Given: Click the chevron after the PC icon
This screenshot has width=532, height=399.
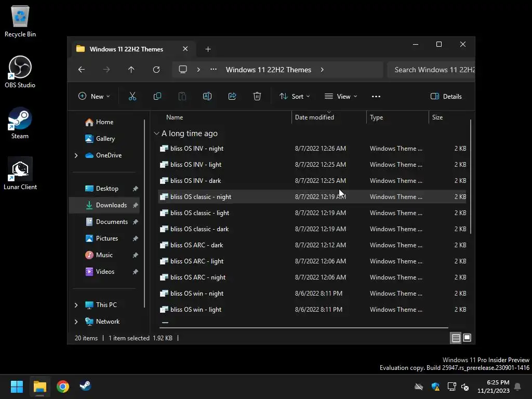Looking at the screenshot, I should tap(198, 70).
